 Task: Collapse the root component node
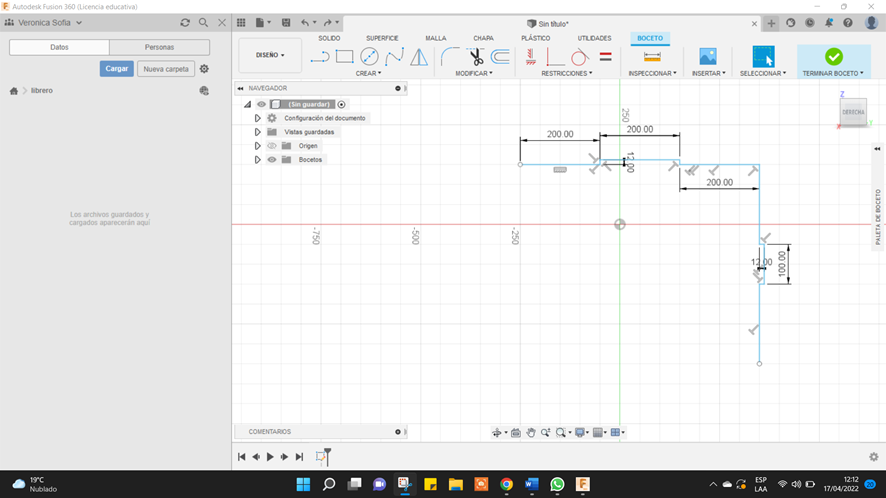[x=247, y=104]
